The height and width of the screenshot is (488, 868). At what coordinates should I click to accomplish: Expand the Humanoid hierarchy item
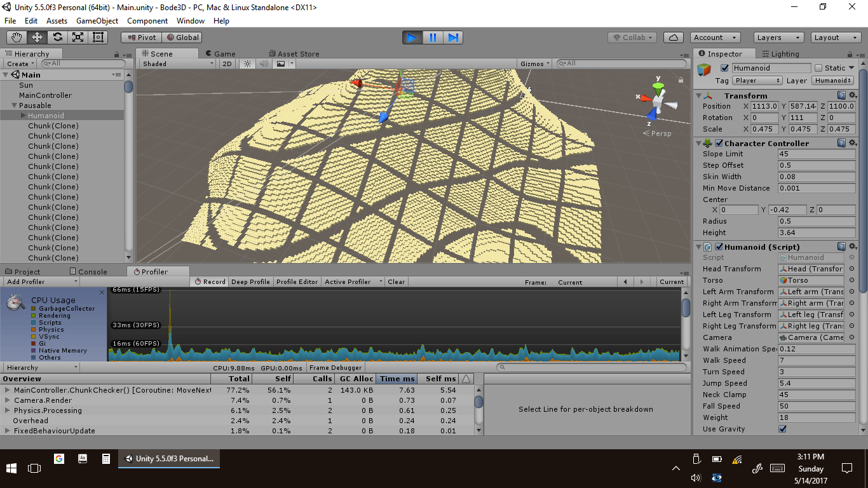[x=24, y=116]
